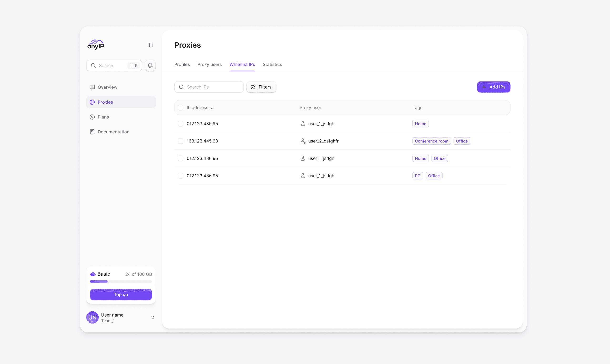
Task: Click the Basic plan usage progress bar
Action: 121,282
